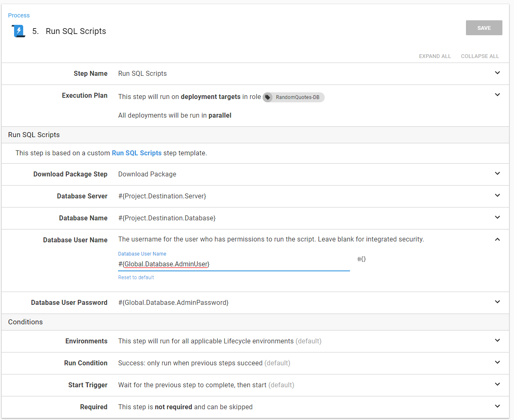Click the SQL script step icon
514x420 pixels.
tap(18, 31)
